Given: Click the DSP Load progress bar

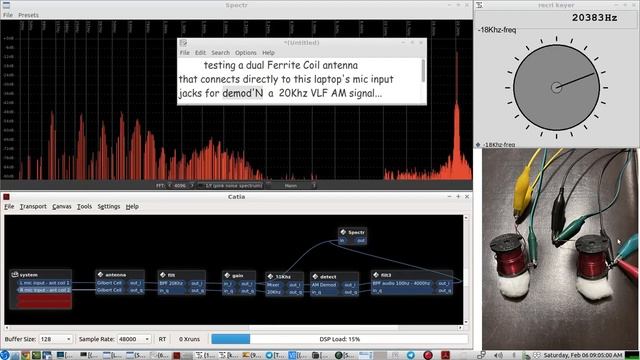Looking at the screenshot, I should point(340,339).
